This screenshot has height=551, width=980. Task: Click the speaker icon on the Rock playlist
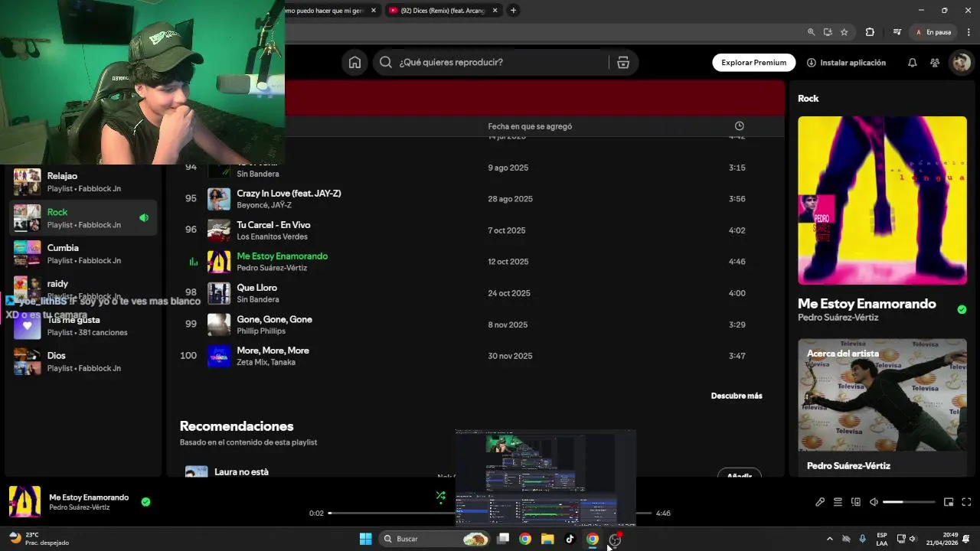(x=144, y=218)
